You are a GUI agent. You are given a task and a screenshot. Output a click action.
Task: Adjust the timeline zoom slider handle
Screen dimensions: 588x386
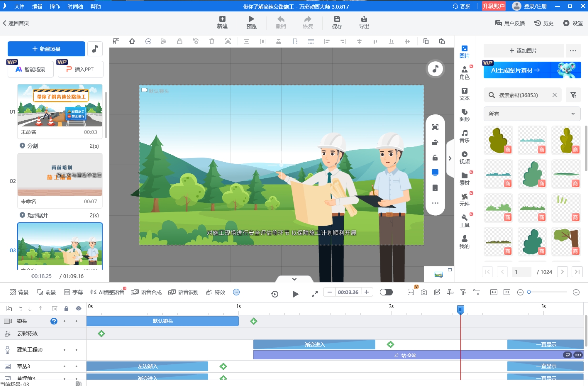click(x=529, y=292)
